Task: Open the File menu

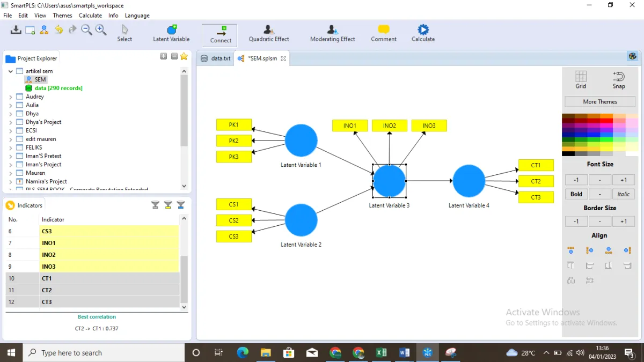Action: (8, 16)
